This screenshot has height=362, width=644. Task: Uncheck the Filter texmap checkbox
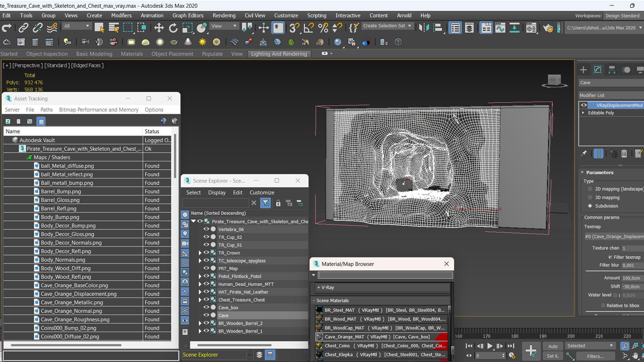click(610, 257)
